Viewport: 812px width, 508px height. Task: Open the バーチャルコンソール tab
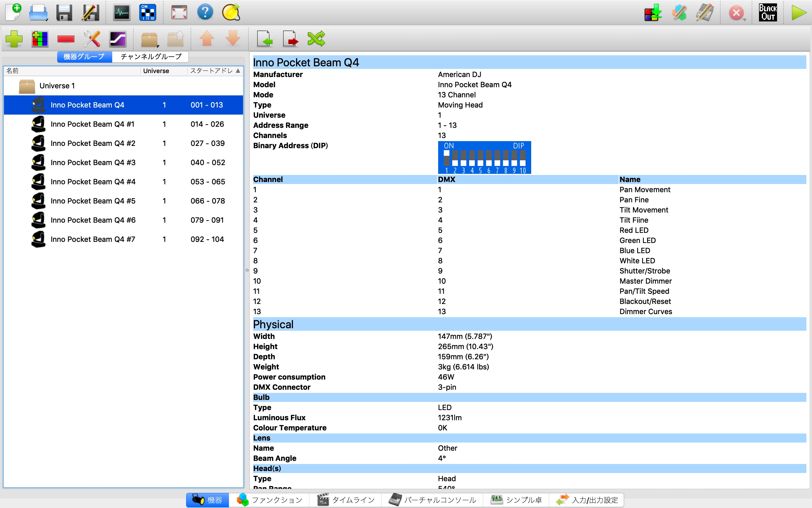433,500
